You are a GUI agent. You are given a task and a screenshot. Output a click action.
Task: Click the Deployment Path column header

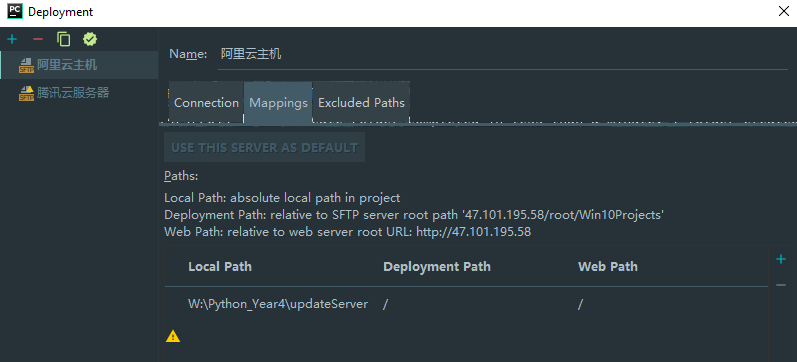coord(437,266)
